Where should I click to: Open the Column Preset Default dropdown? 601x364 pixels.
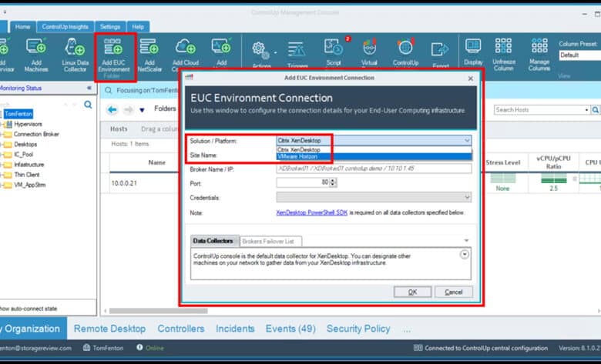click(x=579, y=55)
